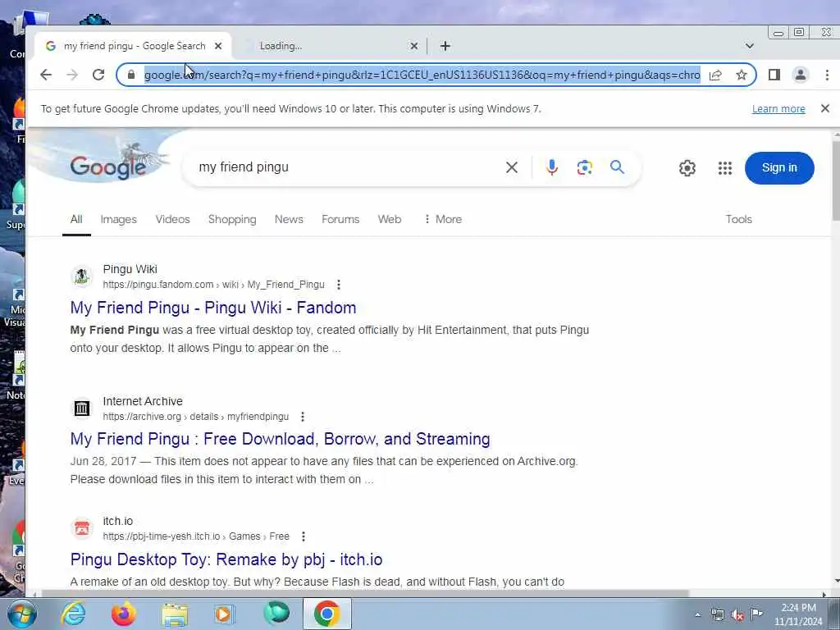Viewport: 840px width, 630px height.
Task: Open the Google apps grid
Action: point(725,168)
